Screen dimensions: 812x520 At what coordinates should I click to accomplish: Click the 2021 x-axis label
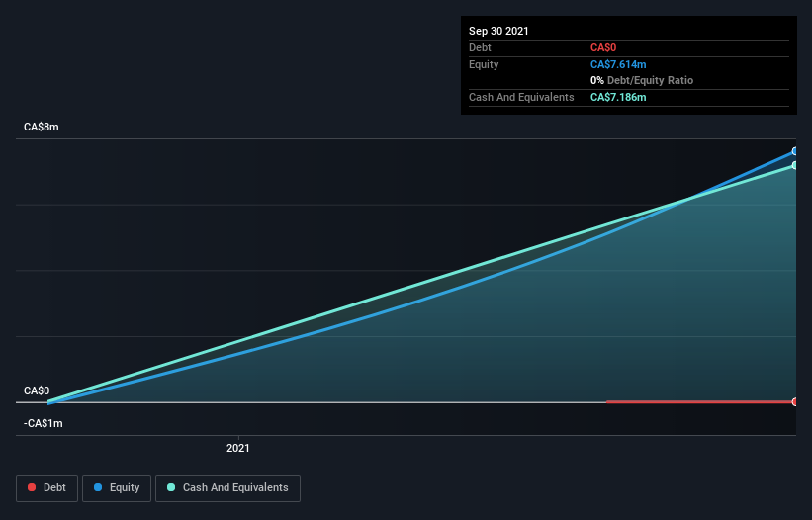click(238, 448)
